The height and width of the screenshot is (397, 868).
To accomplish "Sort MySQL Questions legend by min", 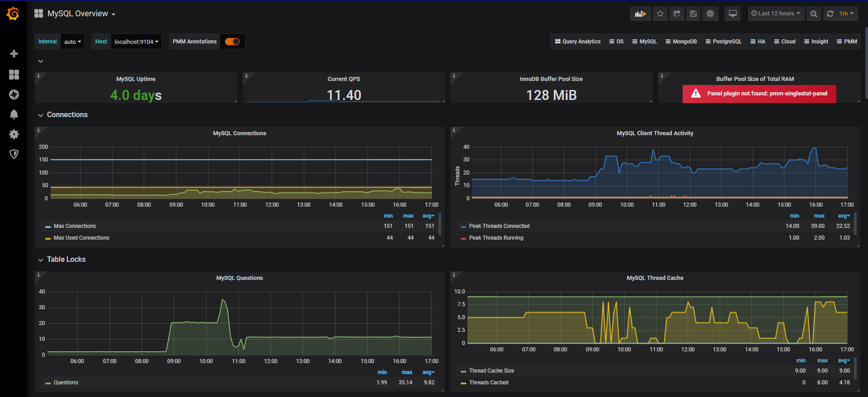I will (x=382, y=373).
